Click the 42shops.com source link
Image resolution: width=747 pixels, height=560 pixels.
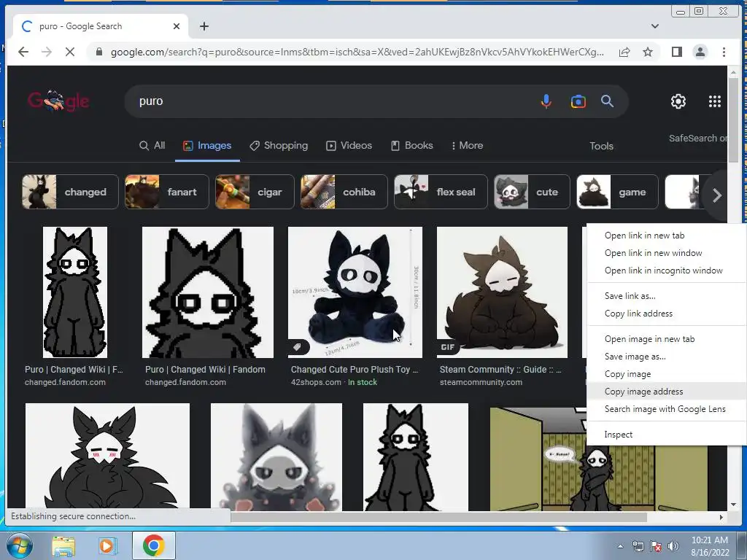pos(316,382)
